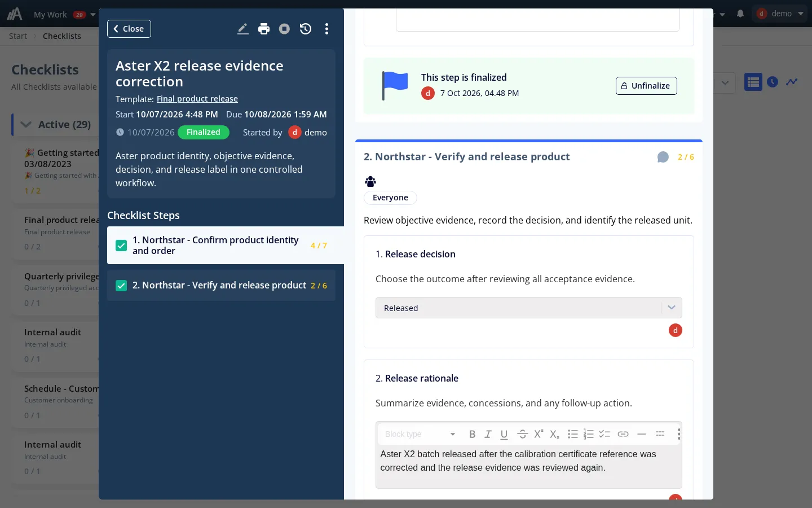
Task: Apply italic formatting in Release rationale editor
Action: coord(488,434)
